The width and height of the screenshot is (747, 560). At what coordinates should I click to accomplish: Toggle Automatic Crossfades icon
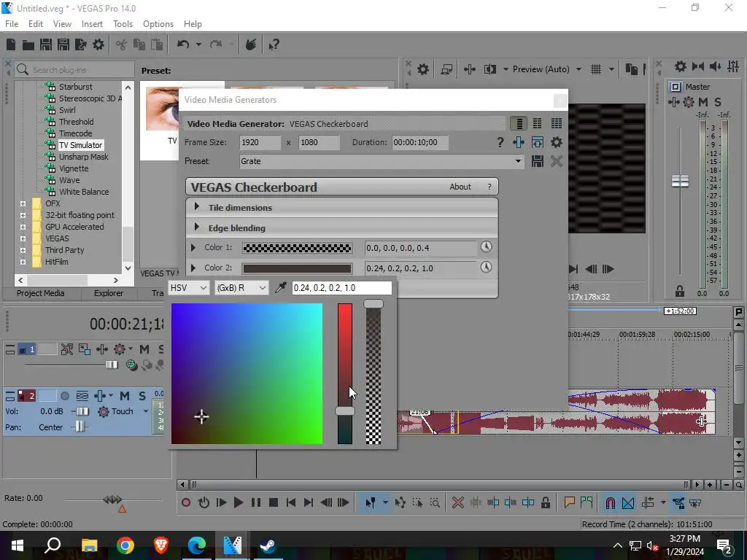point(628,502)
